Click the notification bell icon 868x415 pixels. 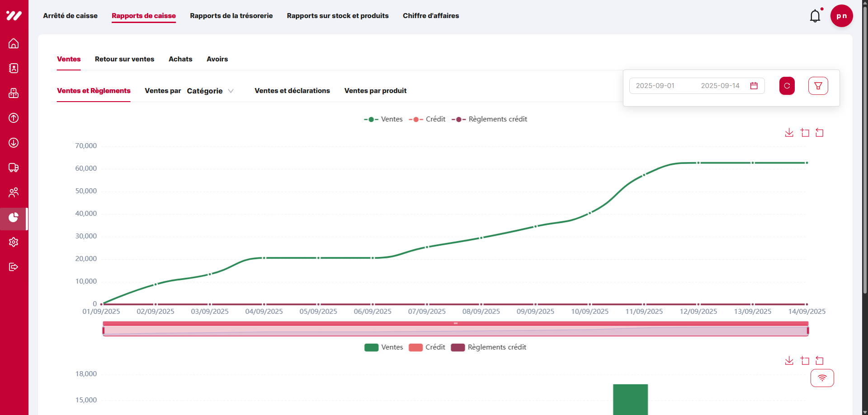(815, 16)
